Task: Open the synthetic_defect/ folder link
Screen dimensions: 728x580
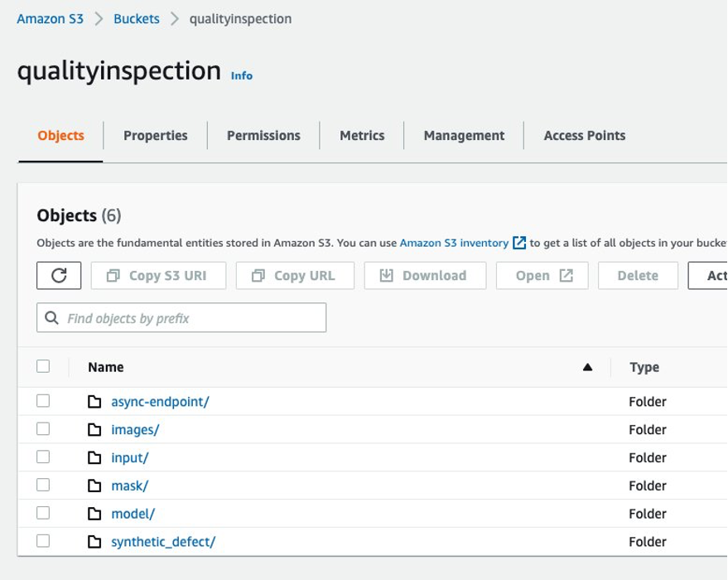Action: click(x=163, y=542)
